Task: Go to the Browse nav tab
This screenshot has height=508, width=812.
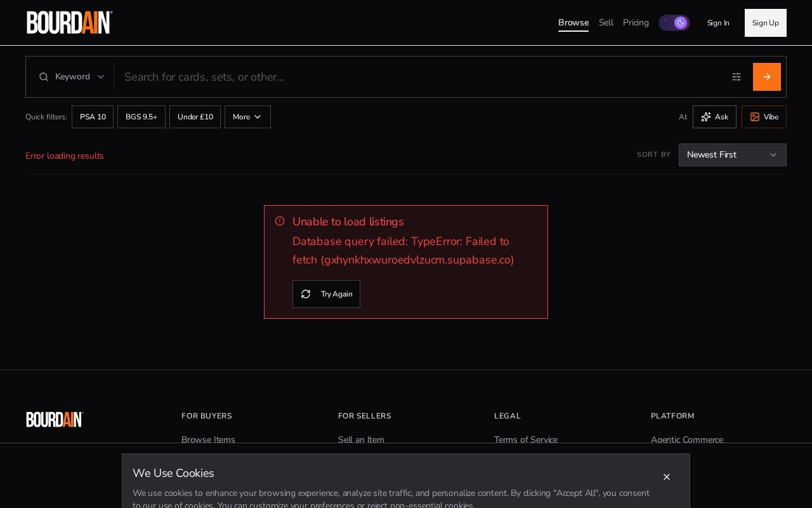Action: (x=573, y=23)
